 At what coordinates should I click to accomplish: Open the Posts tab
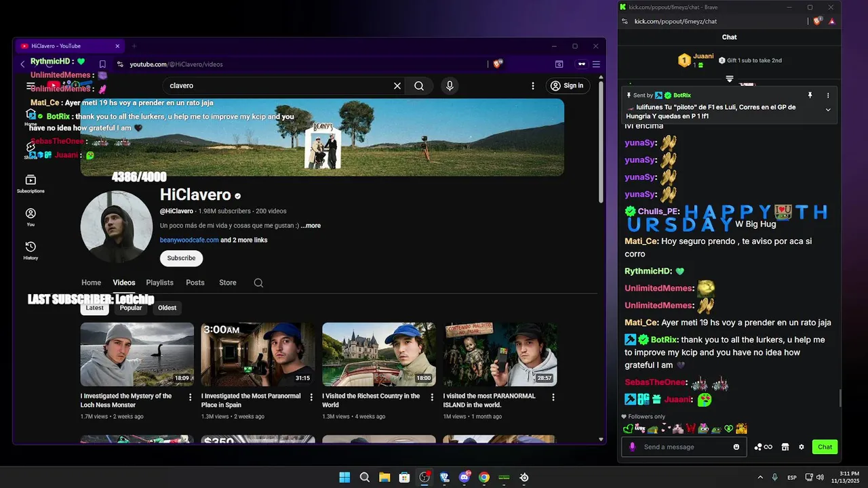195,283
